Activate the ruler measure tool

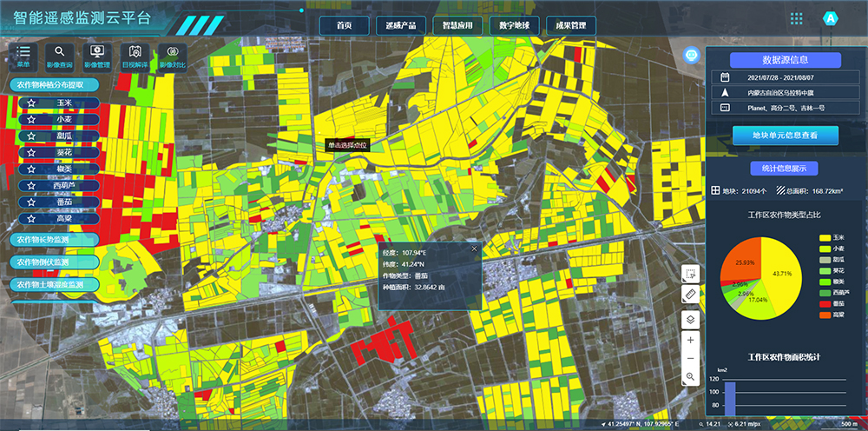690,295
